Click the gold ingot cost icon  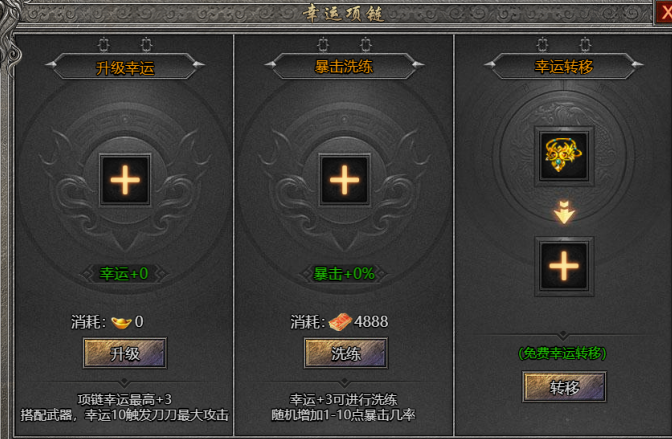click(x=121, y=322)
